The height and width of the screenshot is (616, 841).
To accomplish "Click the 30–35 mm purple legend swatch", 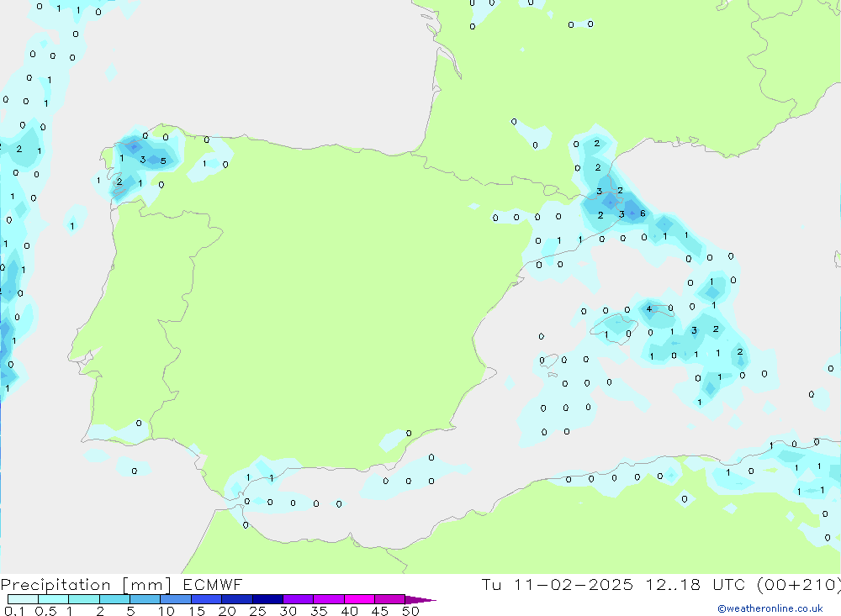I will 298,599.
